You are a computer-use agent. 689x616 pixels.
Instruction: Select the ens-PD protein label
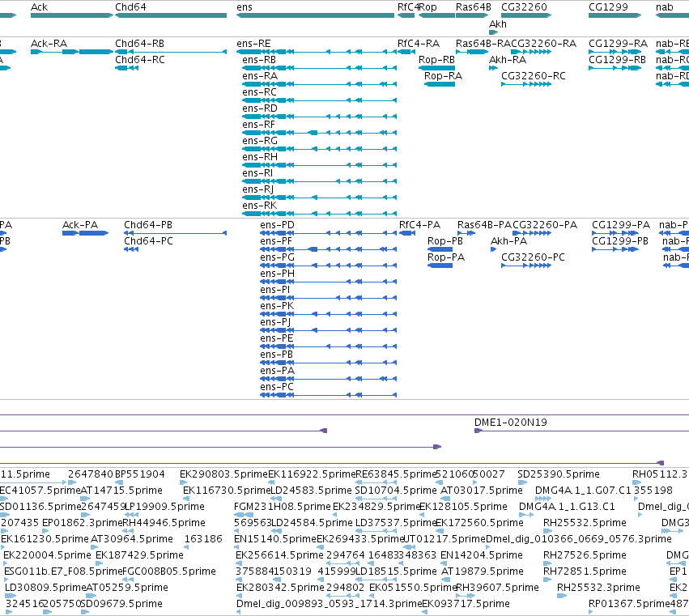277,225
